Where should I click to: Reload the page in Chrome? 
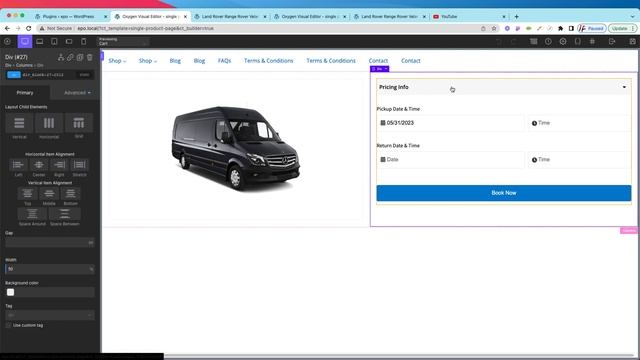pos(29,28)
